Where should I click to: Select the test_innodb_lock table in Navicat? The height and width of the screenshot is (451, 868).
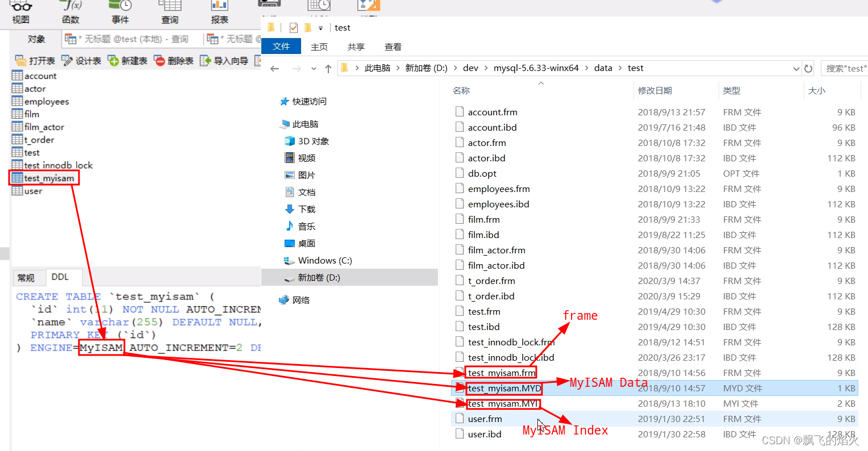pos(52,165)
